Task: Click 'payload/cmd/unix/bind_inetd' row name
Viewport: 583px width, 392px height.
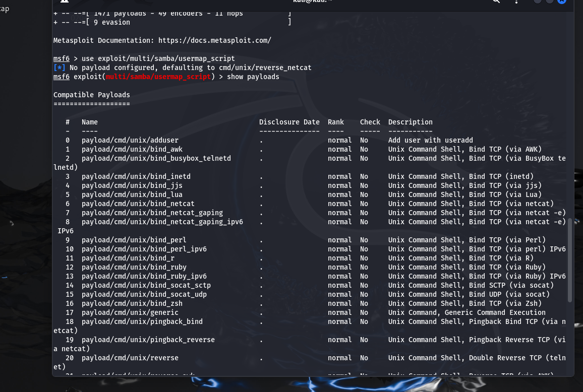Action: tap(136, 176)
